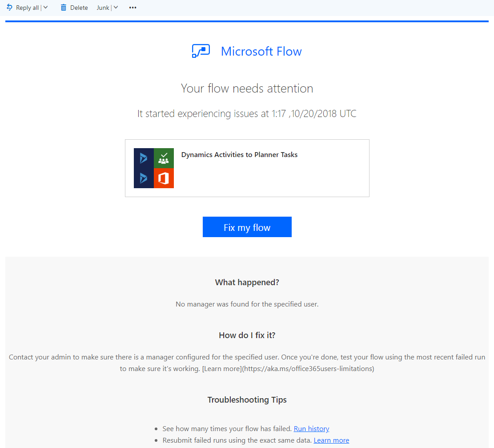Select the Dynamics Activities to Planner Tasks card
494x448 pixels.
[247, 168]
